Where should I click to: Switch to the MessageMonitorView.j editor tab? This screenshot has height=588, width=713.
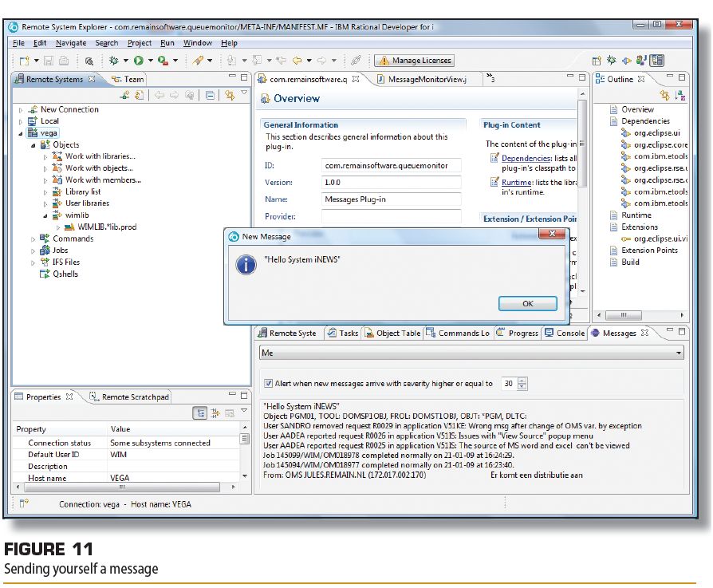click(x=422, y=79)
